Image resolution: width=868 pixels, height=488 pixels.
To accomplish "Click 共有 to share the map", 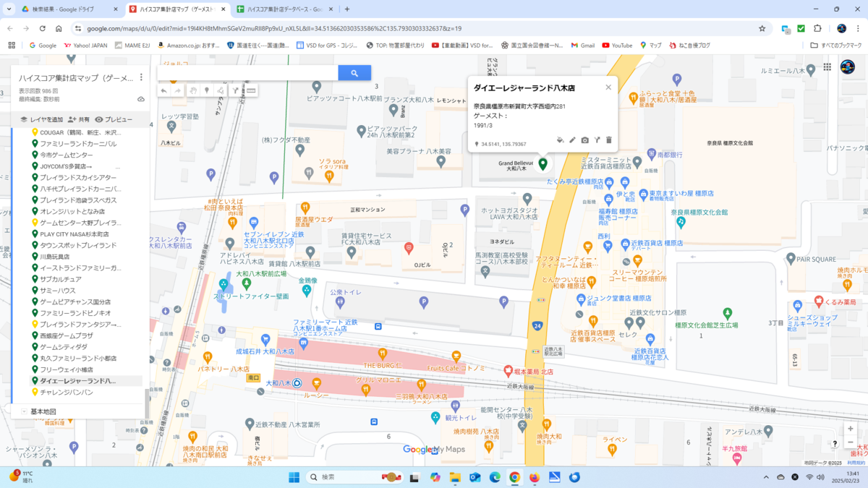I will (x=80, y=119).
